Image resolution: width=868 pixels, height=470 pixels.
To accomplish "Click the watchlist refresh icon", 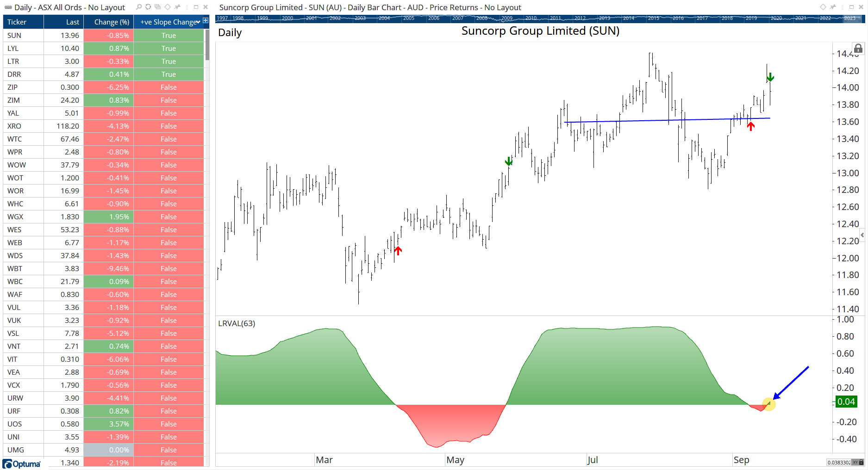I will 148,7.
